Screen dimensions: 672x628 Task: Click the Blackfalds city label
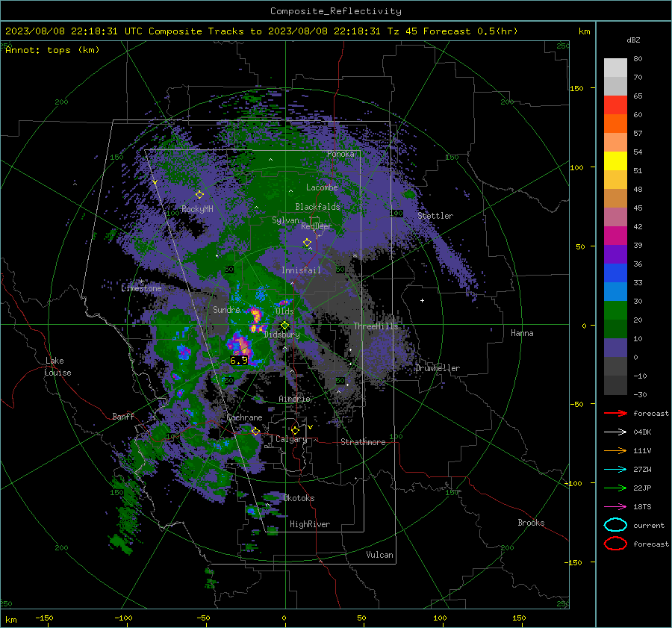317,207
